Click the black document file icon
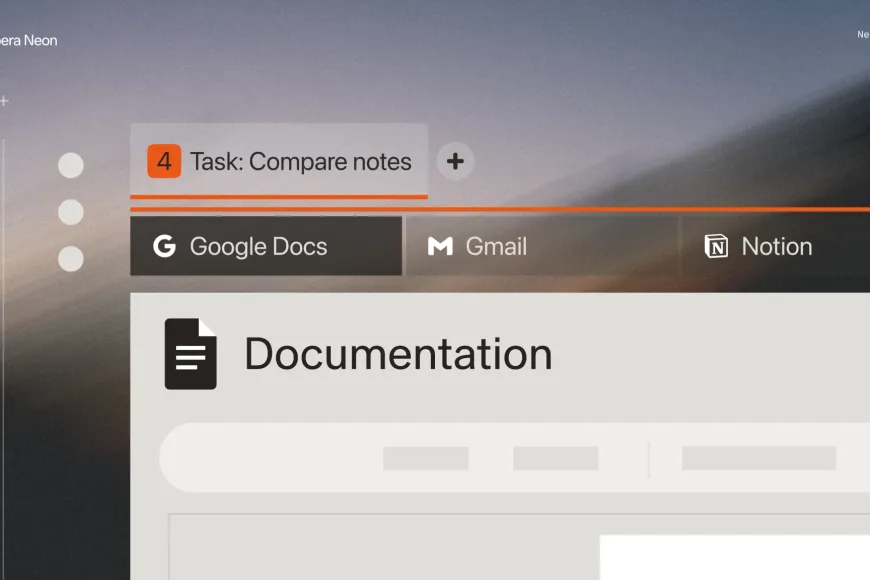The width and height of the screenshot is (870, 580). pyautogui.click(x=190, y=354)
